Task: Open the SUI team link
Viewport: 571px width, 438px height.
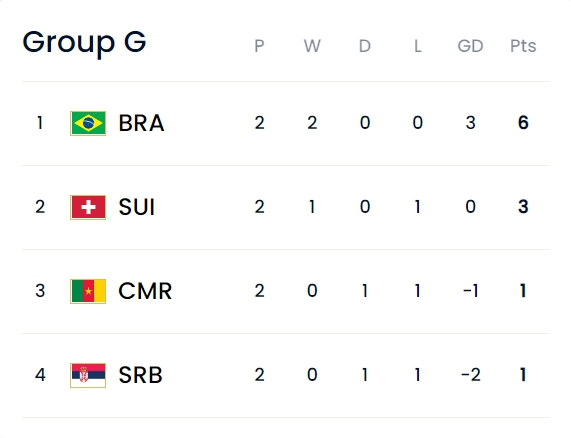Action: (x=137, y=207)
